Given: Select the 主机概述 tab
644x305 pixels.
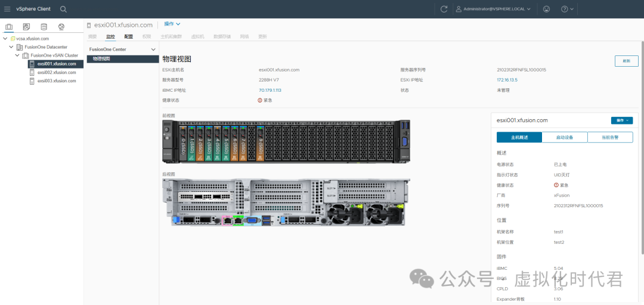Looking at the screenshot, I should [x=519, y=138].
